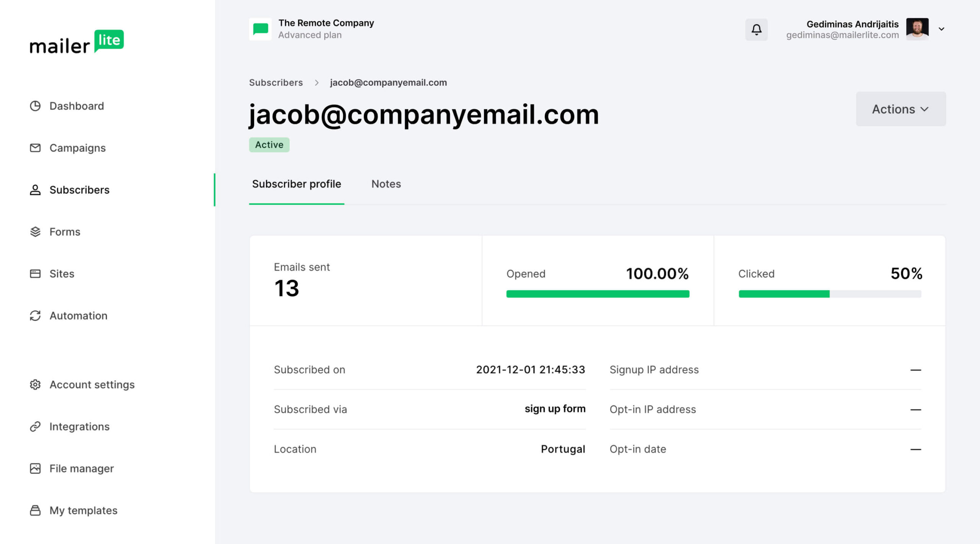
Task: Click the Campaigns icon in sidebar
Action: pos(34,147)
